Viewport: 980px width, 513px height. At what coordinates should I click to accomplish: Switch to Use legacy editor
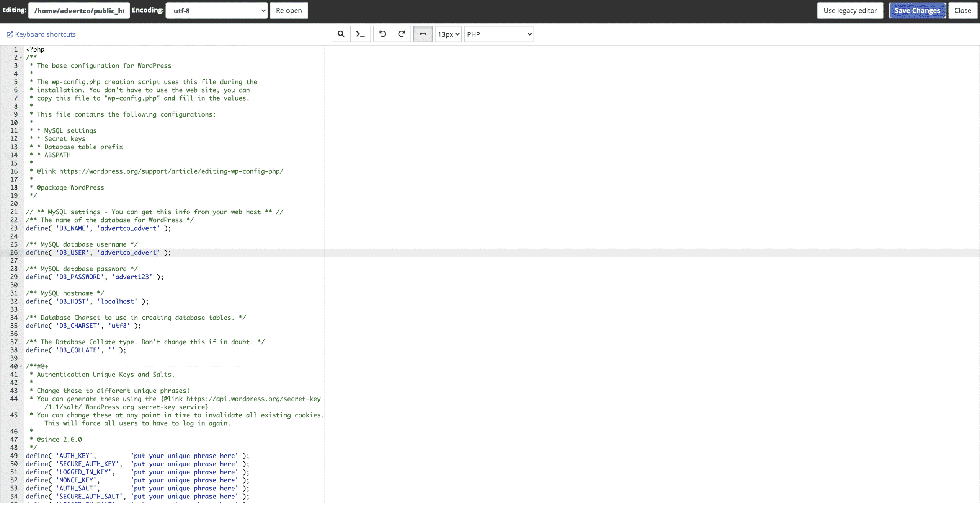pyautogui.click(x=850, y=11)
